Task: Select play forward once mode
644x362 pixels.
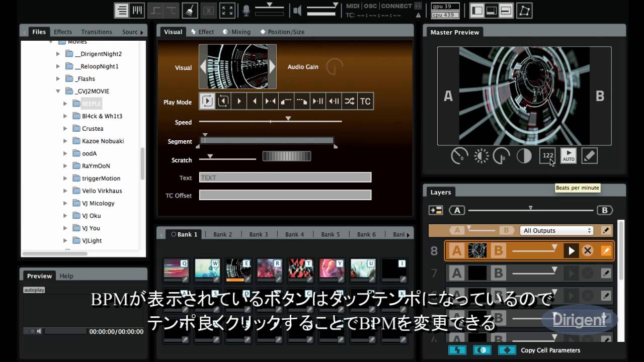Action: pos(239,101)
